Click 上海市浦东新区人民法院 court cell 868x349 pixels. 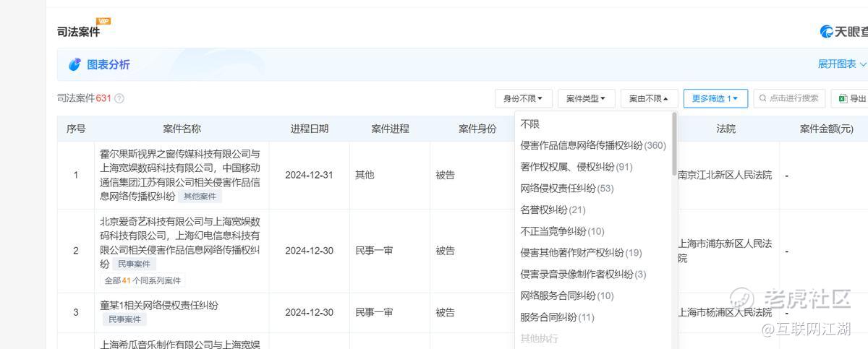click(x=725, y=251)
